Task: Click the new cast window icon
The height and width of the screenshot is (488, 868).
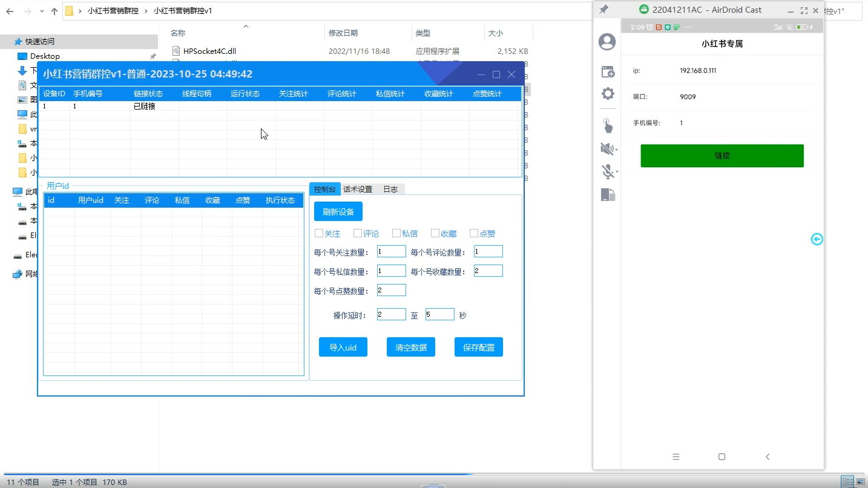Action: (x=607, y=71)
